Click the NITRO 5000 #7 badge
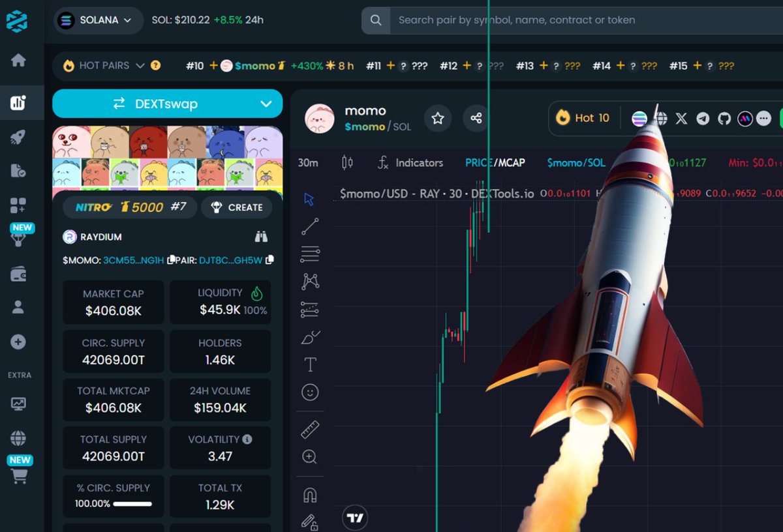Image resolution: width=783 pixels, height=532 pixels. [130, 207]
